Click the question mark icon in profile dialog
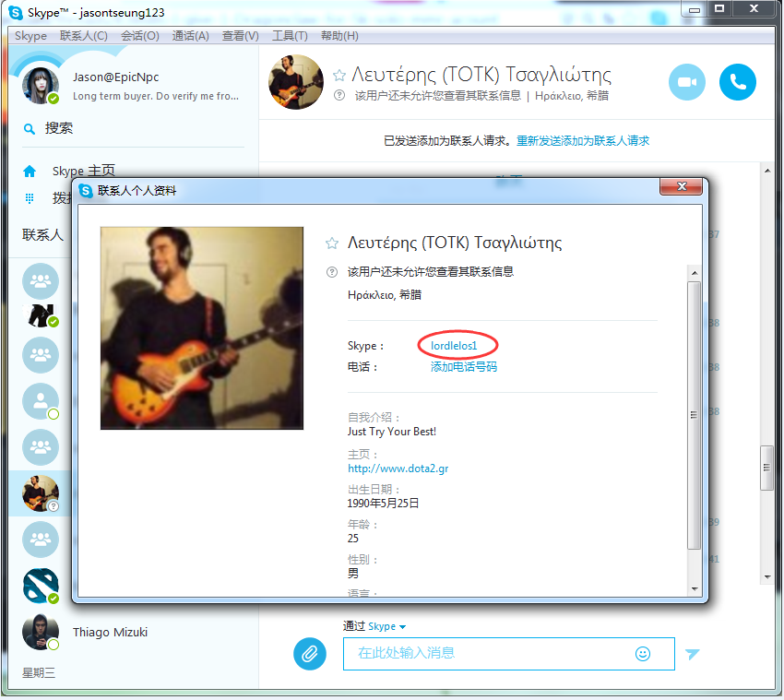 point(331,272)
